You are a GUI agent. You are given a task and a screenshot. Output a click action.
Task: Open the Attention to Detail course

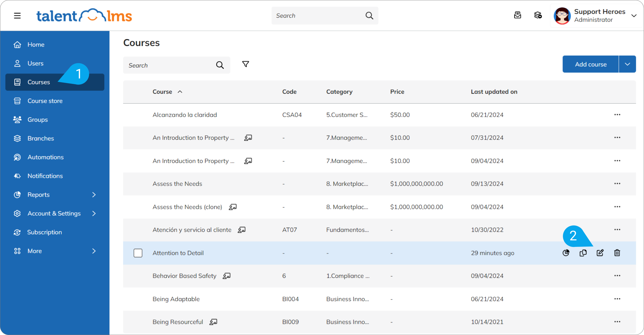click(x=178, y=253)
